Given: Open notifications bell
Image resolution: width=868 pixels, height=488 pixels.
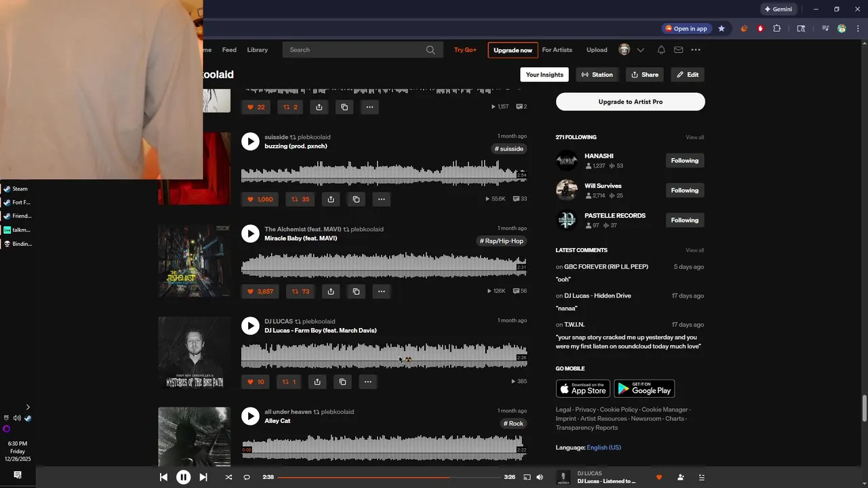Looking at the screenshot, I should (x=661, y=49).
